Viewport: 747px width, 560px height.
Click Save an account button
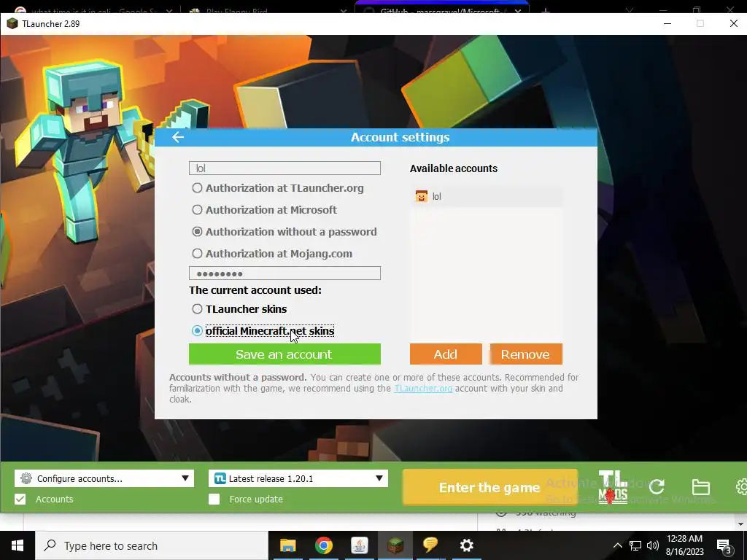[x=285, y=354]
